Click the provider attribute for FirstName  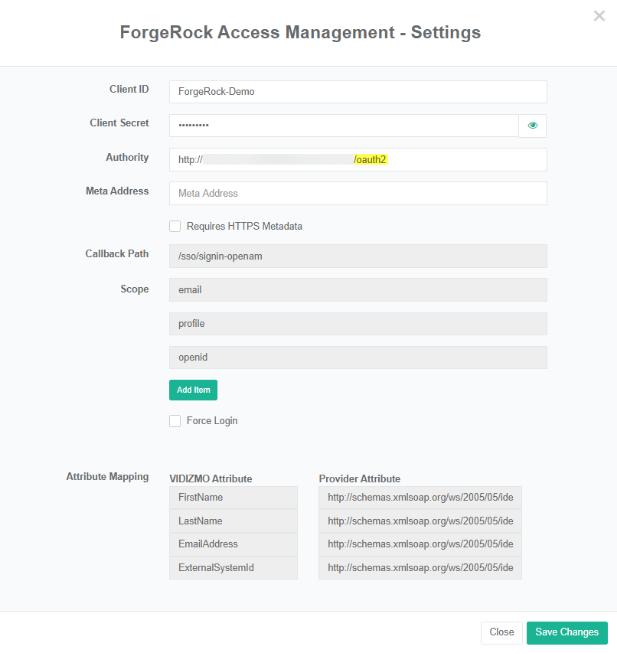click(420, 497)
